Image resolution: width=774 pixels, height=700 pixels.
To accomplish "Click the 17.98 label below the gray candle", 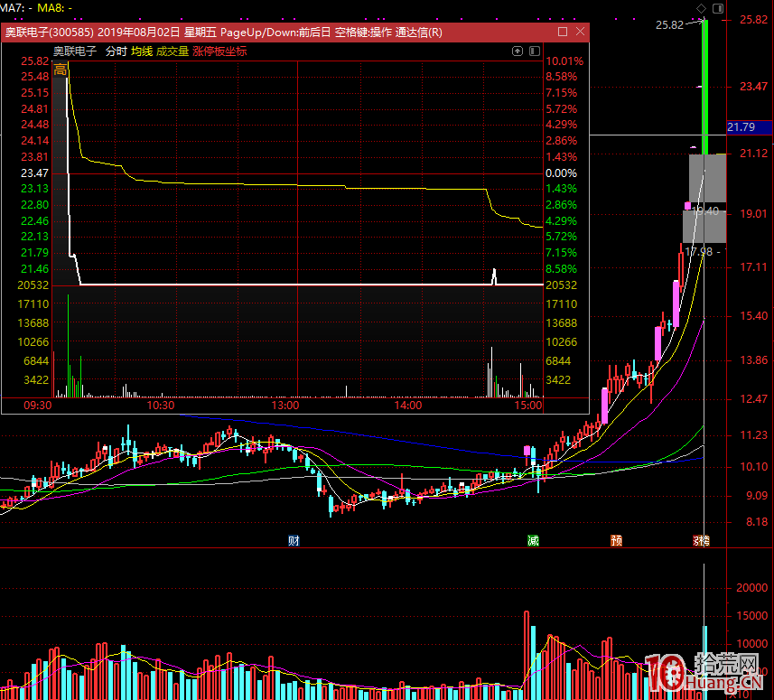I will (699, 252).
